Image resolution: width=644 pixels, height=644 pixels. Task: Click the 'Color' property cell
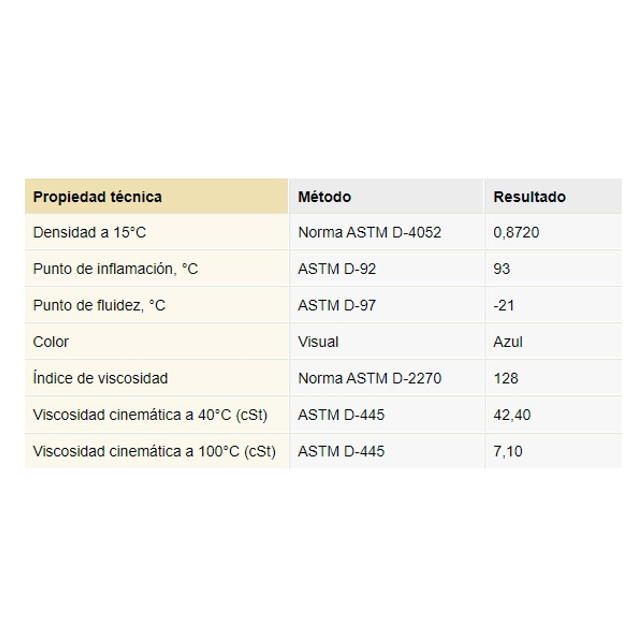pyautogui.click(x=51, y=342)
